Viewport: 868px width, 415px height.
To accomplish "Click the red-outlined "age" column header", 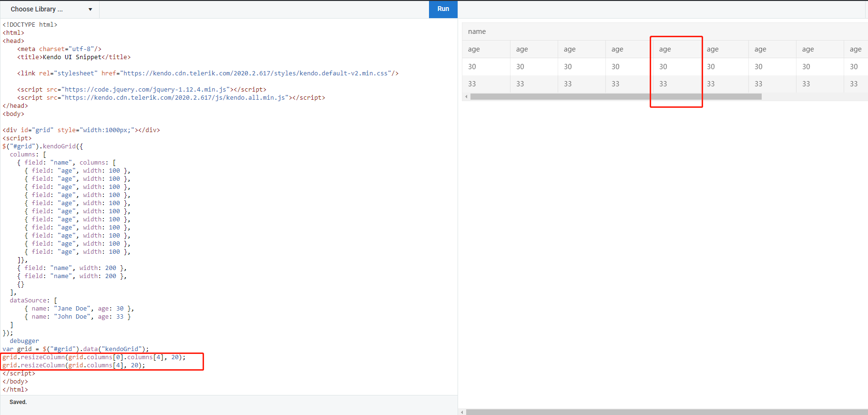I will coord(665,49).
